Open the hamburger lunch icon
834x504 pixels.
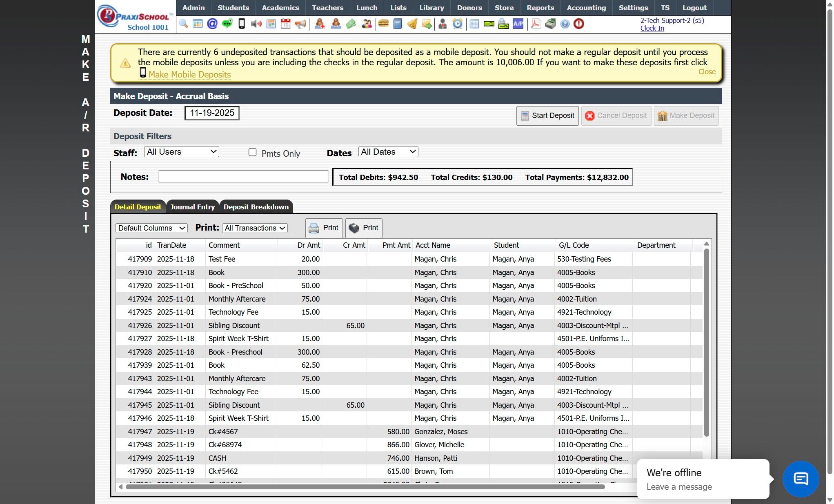[383, 24]
